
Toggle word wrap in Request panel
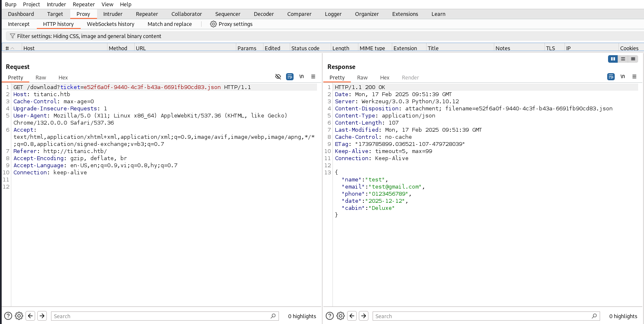pos(290,77)
